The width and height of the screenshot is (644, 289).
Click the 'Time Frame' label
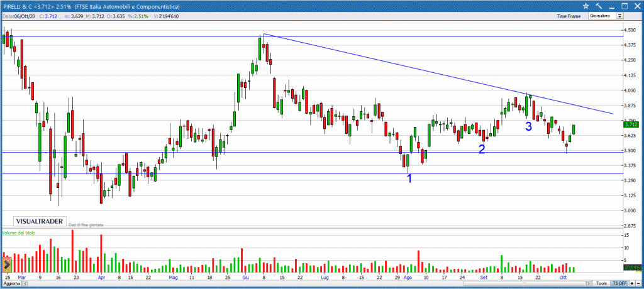569,16
